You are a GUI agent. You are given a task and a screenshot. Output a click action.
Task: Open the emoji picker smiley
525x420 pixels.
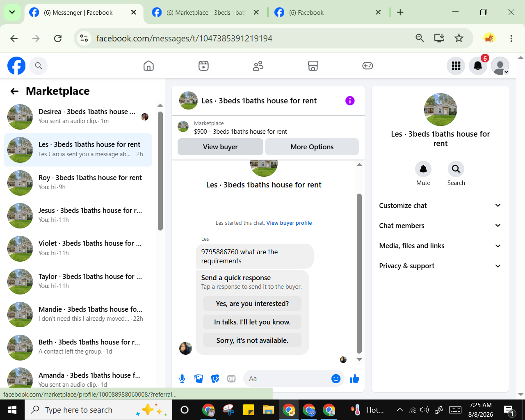336,379
